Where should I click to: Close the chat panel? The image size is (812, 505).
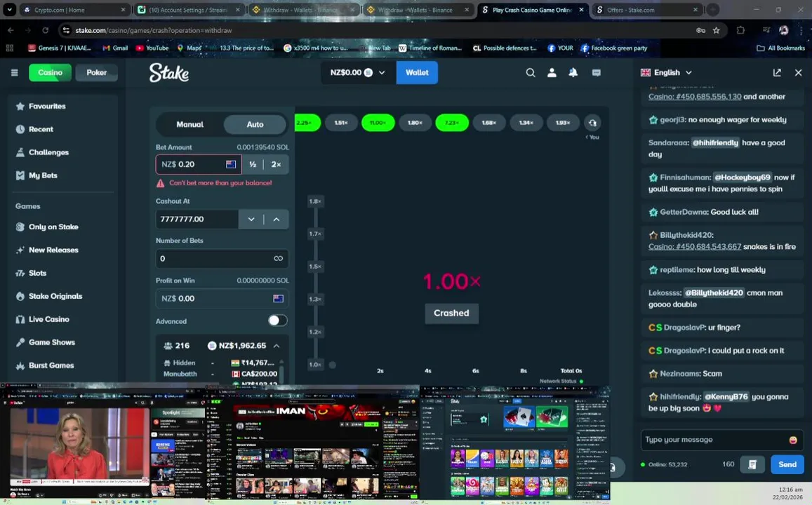pos(798,72)
